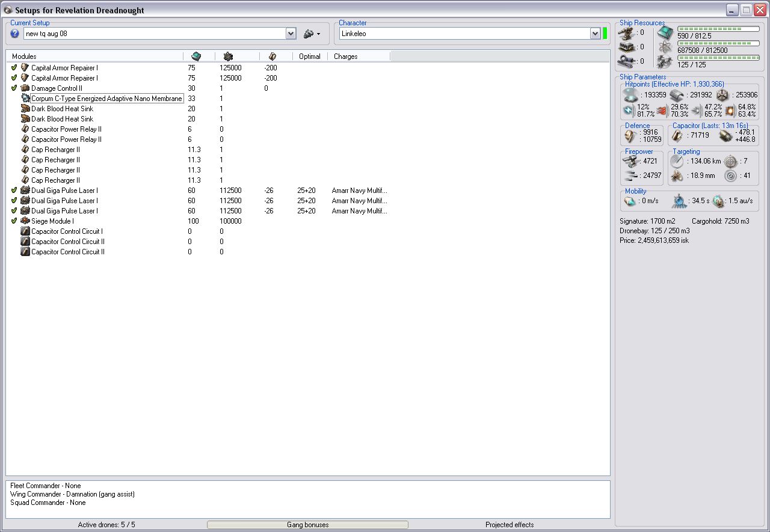Click the shield hitpoints icon showing 193359
The height and width of the screenshot is (532, 770).
coord(630,95)
